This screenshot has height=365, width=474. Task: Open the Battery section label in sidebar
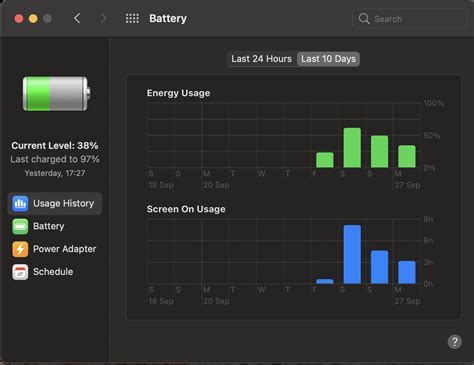49,226
